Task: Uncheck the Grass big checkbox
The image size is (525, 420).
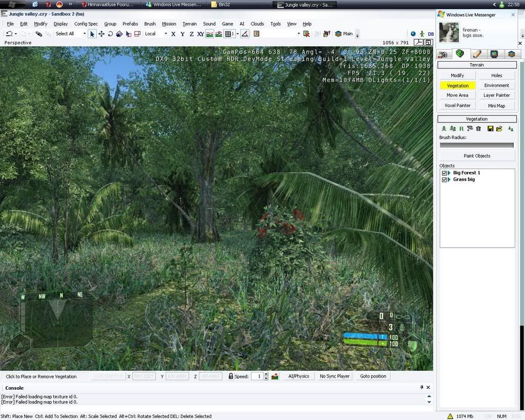Action: tap(445, 180)
